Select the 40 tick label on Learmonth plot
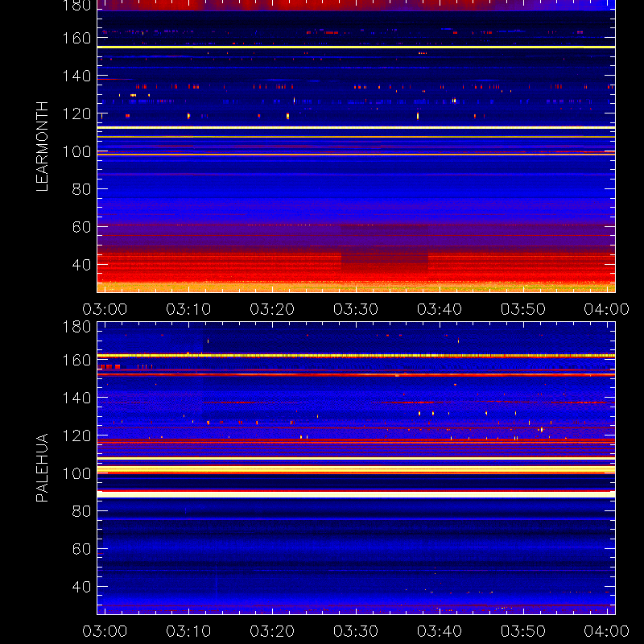This screenshot has width=644, height=644. [x=81, y=265]
